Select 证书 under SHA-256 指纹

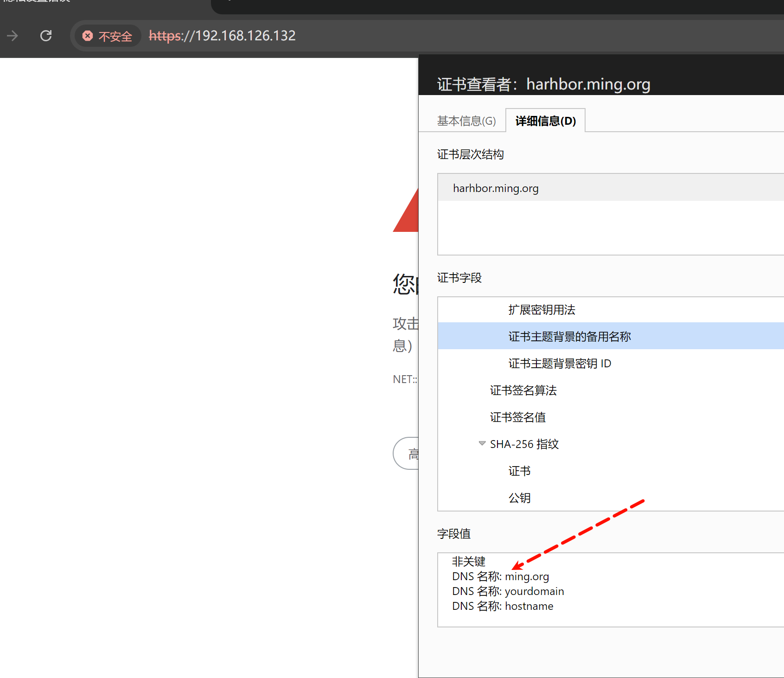519,471
